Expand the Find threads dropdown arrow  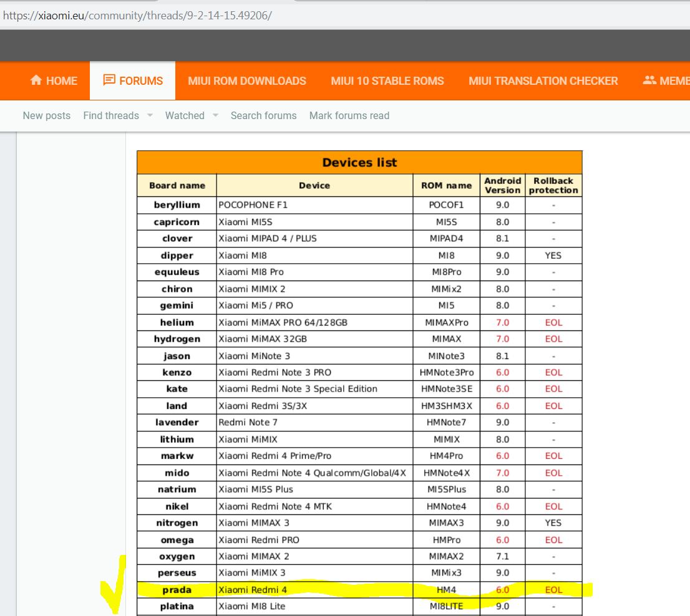[x=150, y=115]
